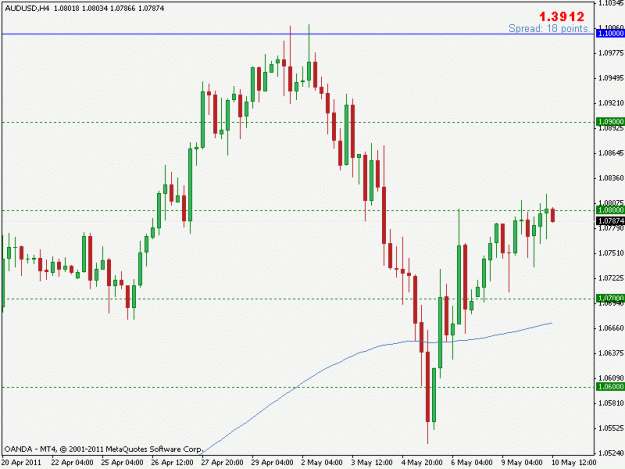Click the '2 May 04:00' time axis label
The width and height of the screenshot is (625, 469).
322,462
